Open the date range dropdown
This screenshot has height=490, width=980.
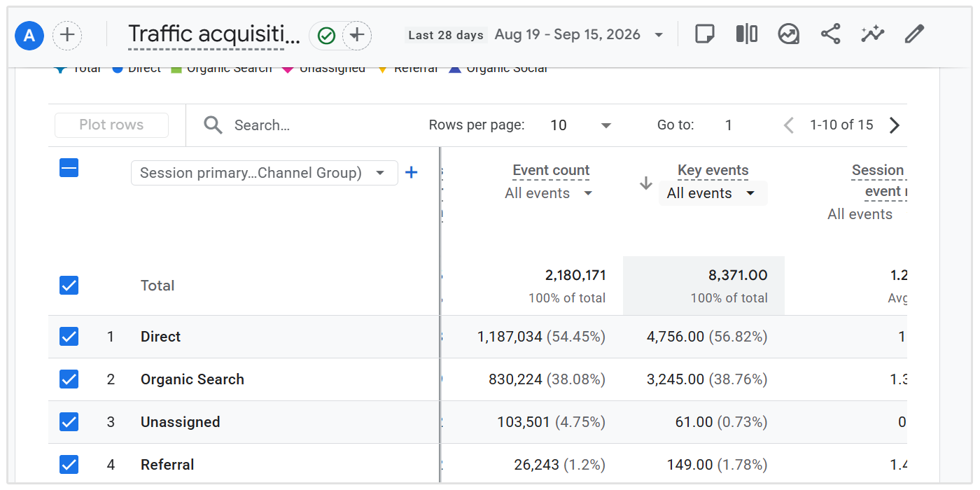tap(658, 35)
